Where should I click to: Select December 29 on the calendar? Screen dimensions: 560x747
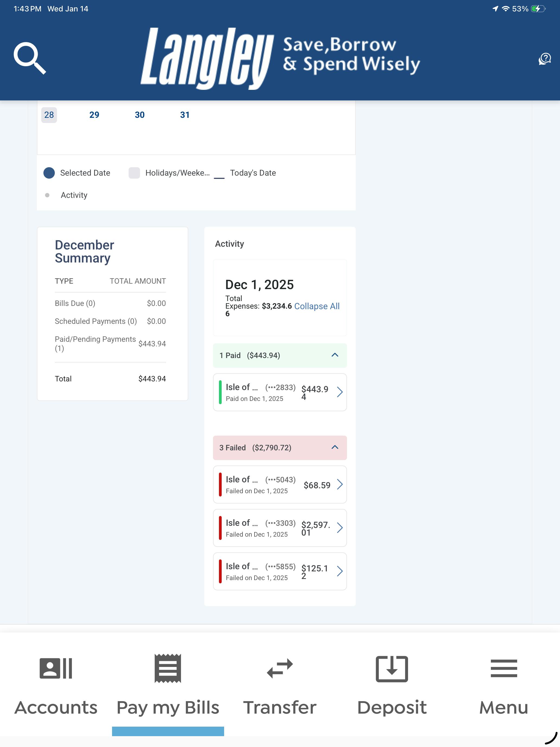coord(94,115)
